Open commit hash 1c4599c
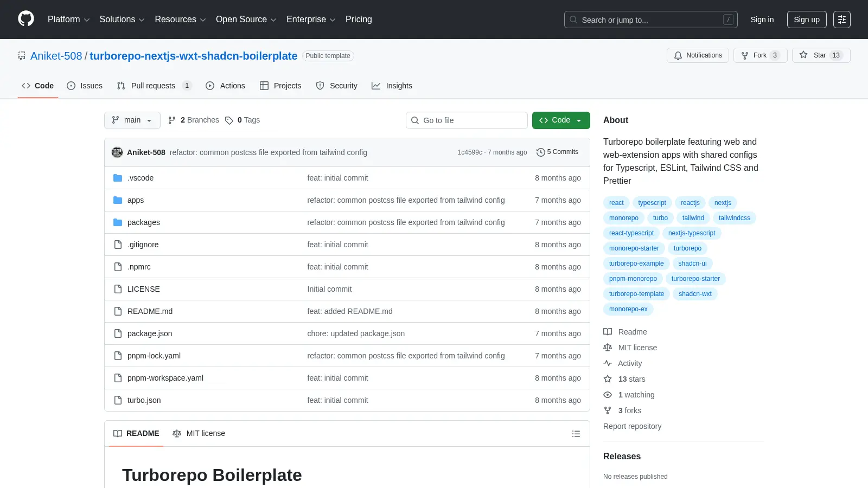 coord(470,152)
